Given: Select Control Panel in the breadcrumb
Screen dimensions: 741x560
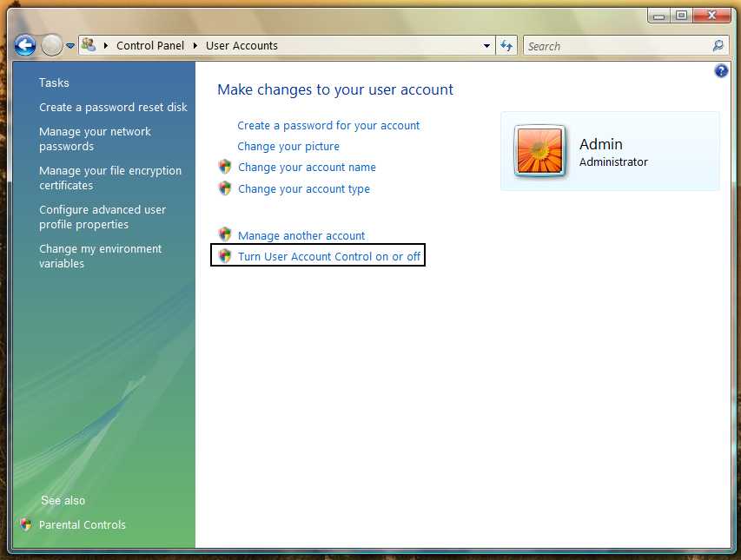Looking at the screenshot, I should [149, 46].
